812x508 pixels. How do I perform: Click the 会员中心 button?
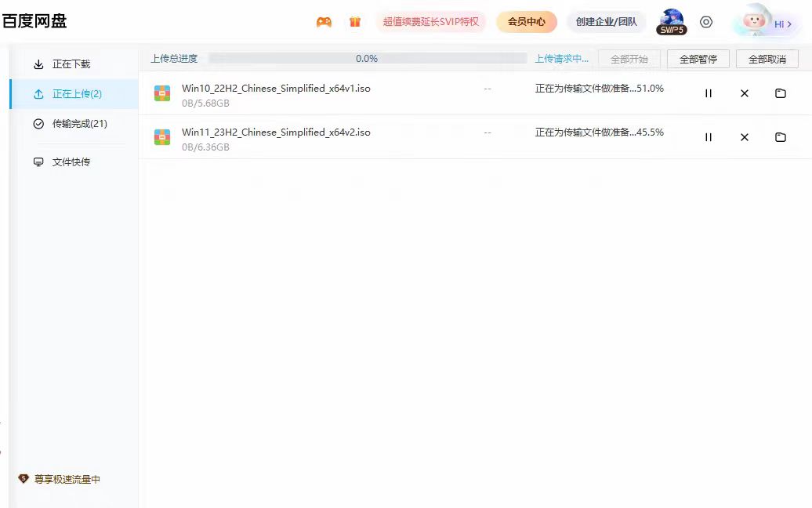526,22
